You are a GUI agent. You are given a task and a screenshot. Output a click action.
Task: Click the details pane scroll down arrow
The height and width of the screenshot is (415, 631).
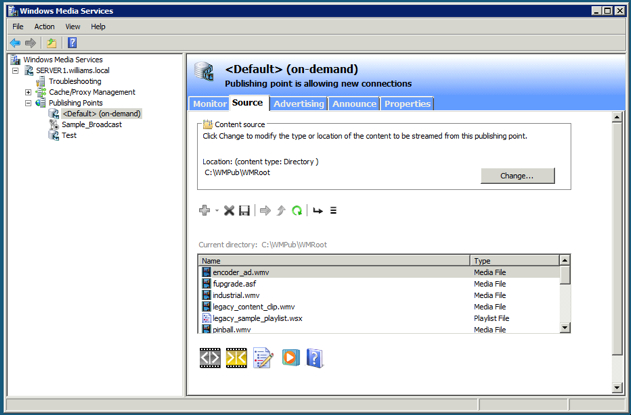point(617,388)
